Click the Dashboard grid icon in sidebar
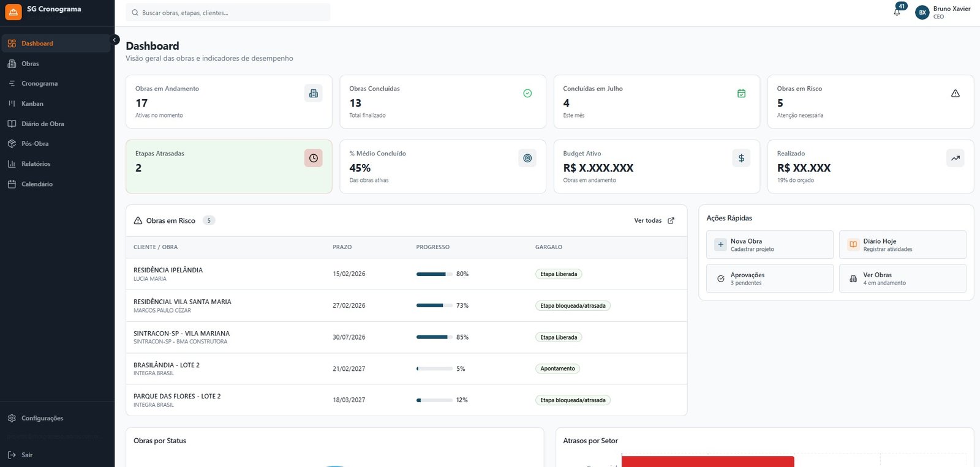 (x=12, y=43)
